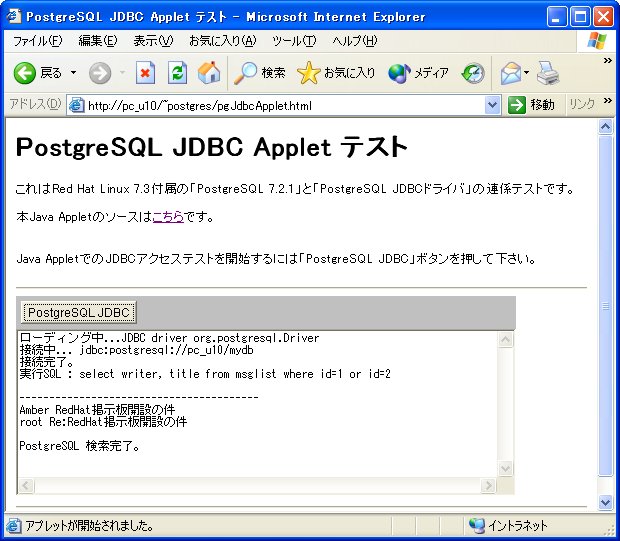Click the grey Forward arrow icon
The height and width of the screenshot is (541, 620).
coord(100,73)
